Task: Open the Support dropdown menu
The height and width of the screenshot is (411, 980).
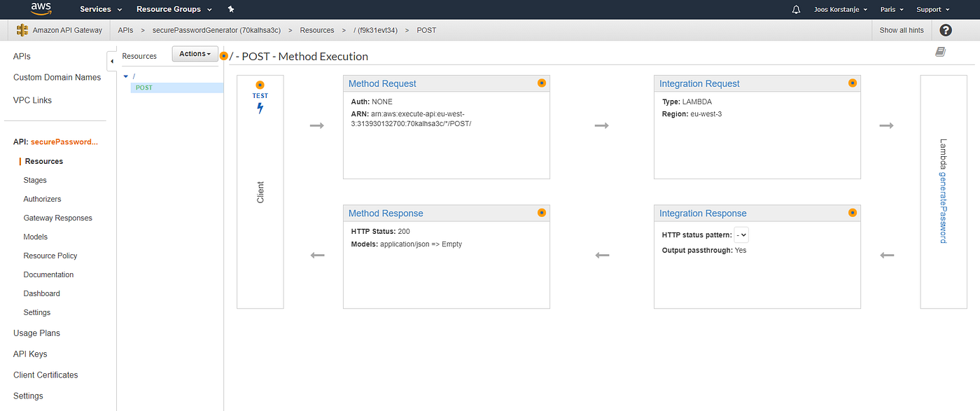Action: pos(933,10)
